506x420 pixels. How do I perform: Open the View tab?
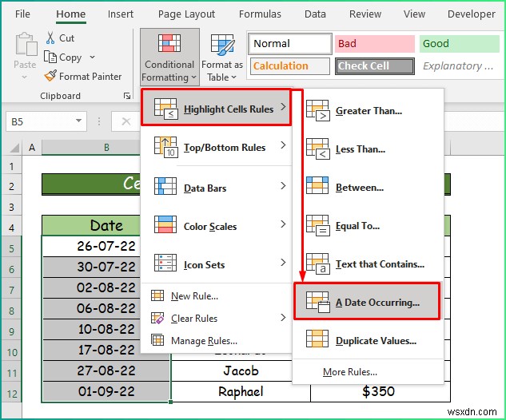[414, 14]
